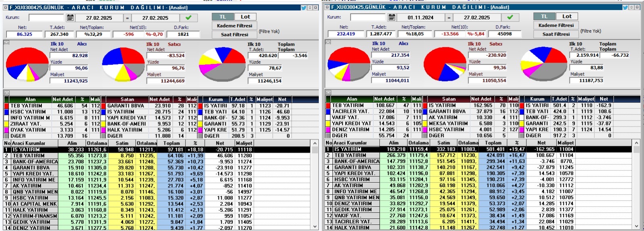Screen dimensions: 644x231
Task: Select GEDIK YATIRIM row in right window
Action: [479, 210]
